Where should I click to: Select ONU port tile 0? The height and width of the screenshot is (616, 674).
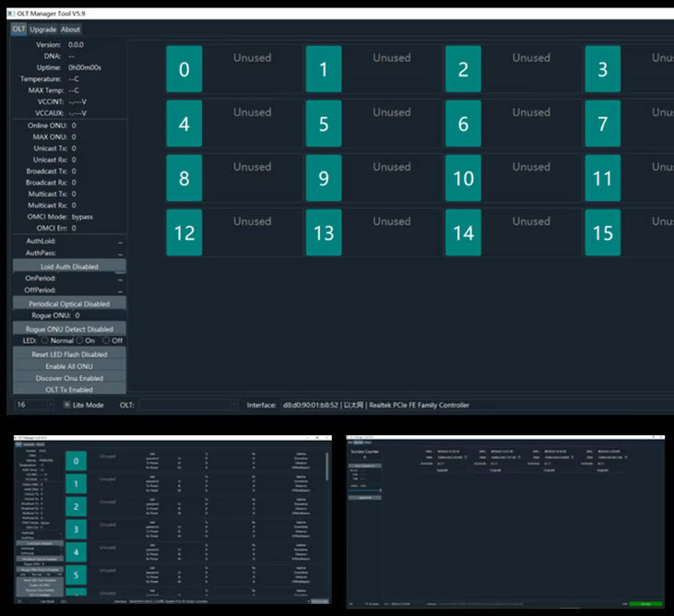coord(183,70)
